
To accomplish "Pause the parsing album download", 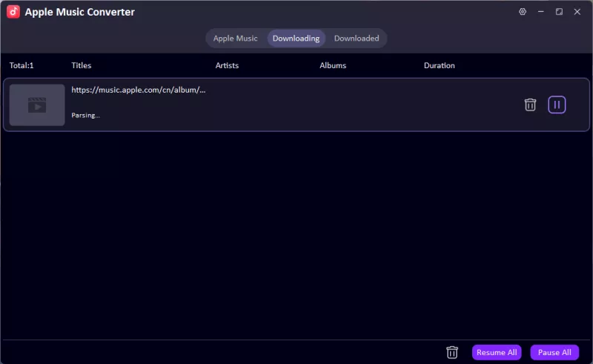I will 557,105.
